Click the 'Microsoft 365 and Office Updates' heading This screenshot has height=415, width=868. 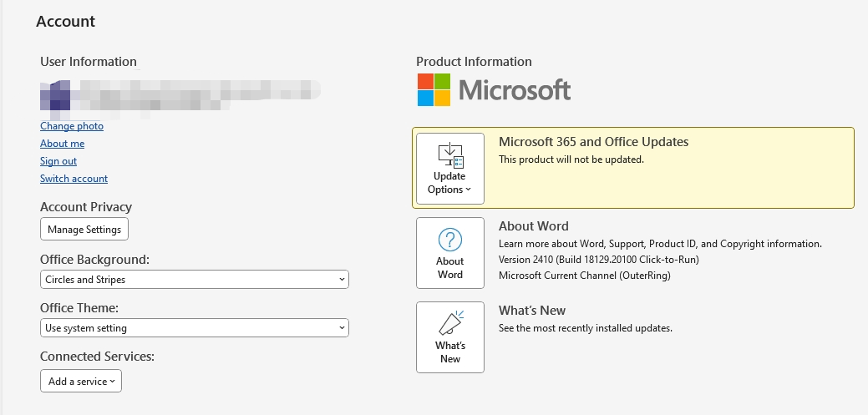pos(593,142)
